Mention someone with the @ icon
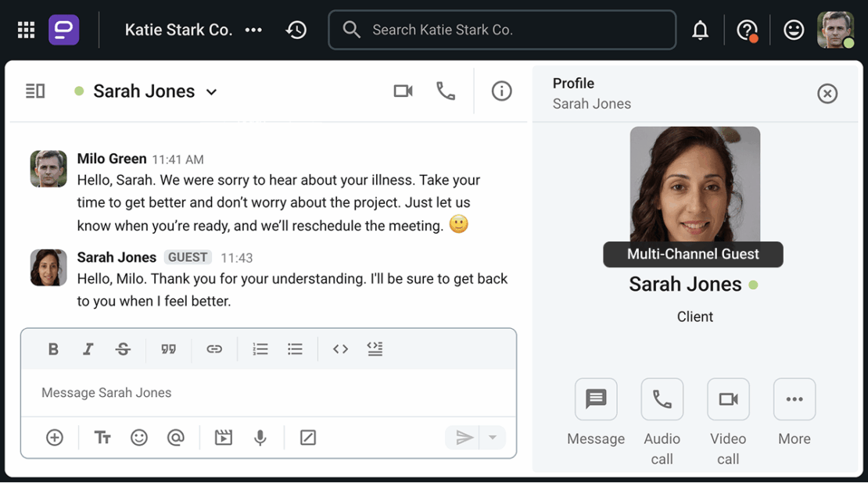 (175, 438)
